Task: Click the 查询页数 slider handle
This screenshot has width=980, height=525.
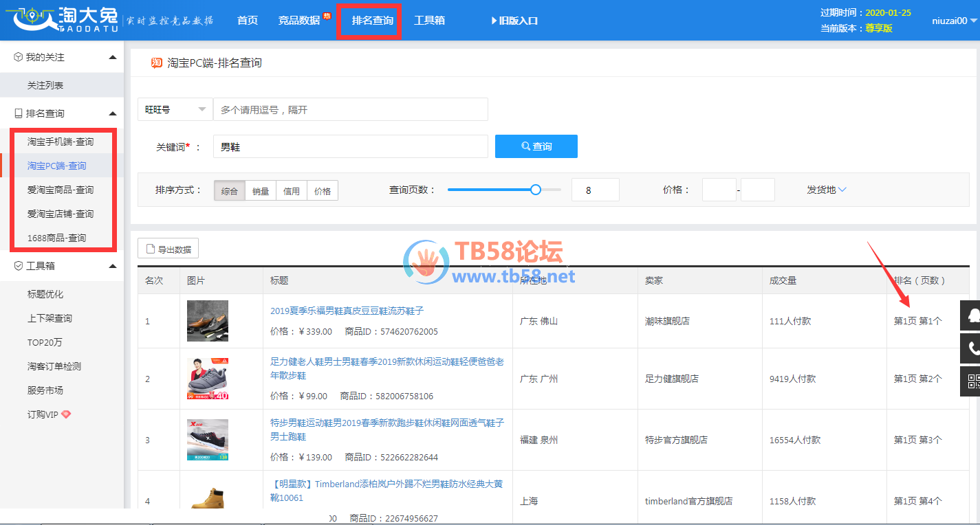Action: click(x=536, y=190)
